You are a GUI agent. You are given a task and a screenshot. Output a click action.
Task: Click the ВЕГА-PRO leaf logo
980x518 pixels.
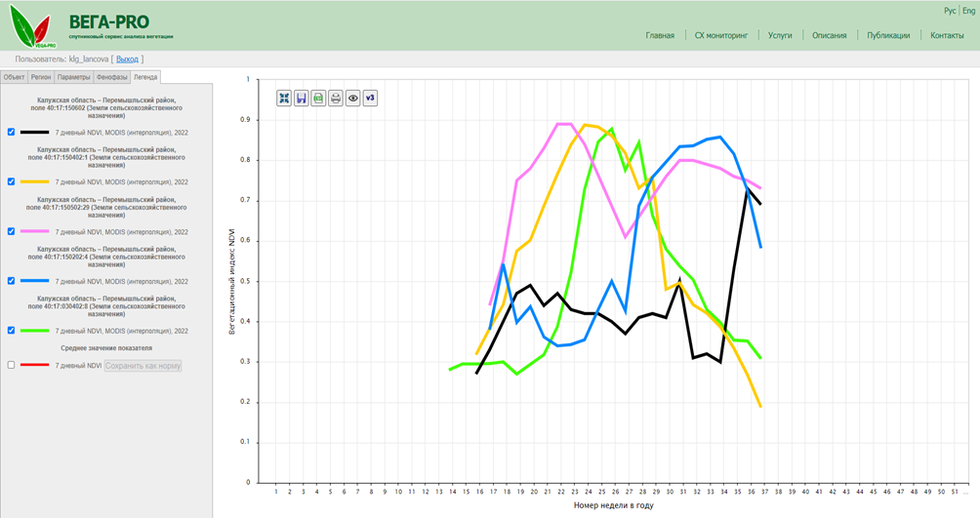(x=32, y=27)
